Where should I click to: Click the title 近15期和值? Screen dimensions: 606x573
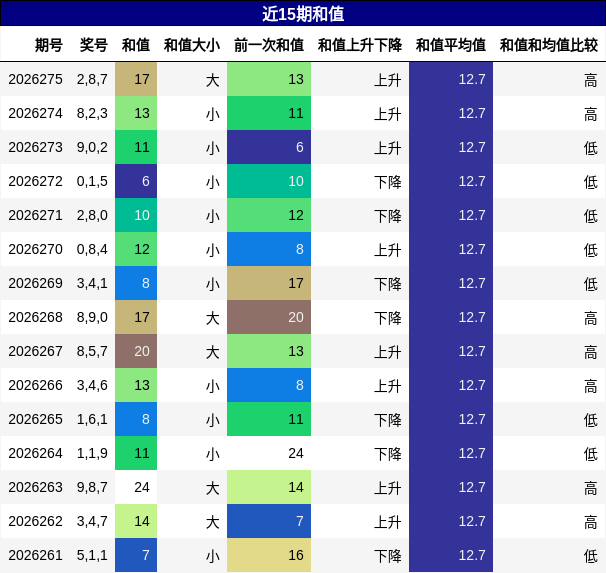point(303,14)
